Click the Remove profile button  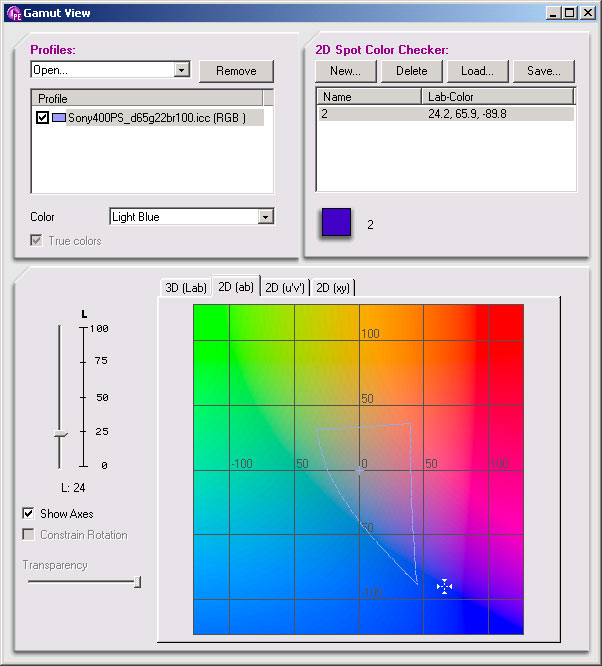click(x=236, y=71)
